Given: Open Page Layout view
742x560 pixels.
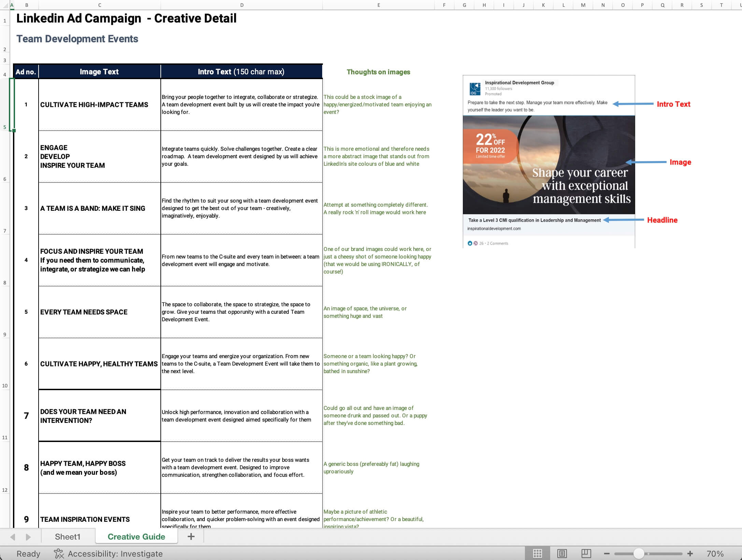Looking at the screenshot, I should (x=562, y=554).
